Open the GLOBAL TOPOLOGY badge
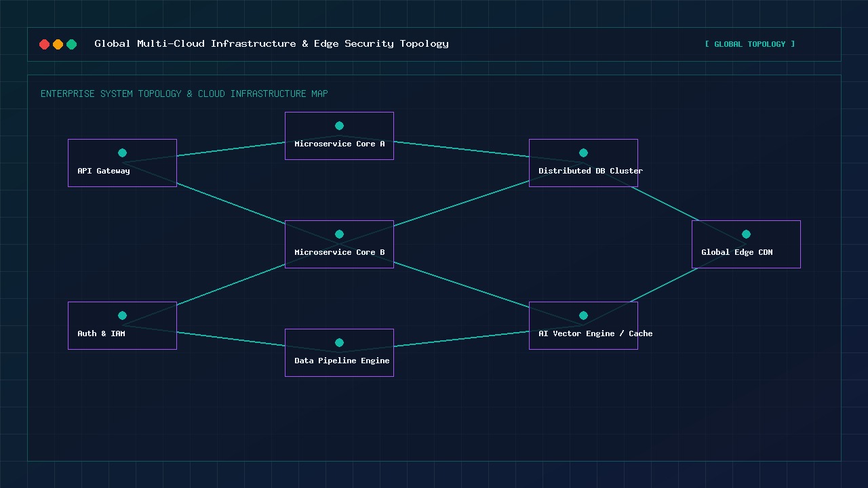This screenshot has height=488, width=868. [x=750, y=44]
